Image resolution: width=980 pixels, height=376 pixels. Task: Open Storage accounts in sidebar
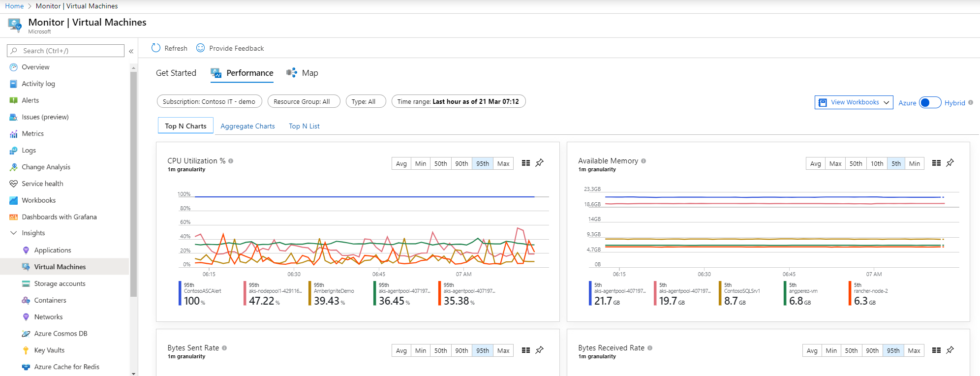tap(60, 283)
